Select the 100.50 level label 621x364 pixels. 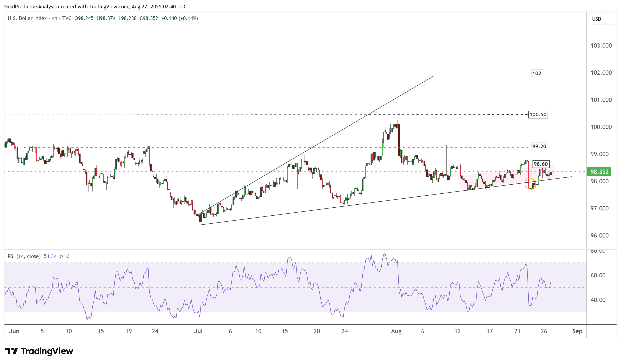(x=538, y=115)
